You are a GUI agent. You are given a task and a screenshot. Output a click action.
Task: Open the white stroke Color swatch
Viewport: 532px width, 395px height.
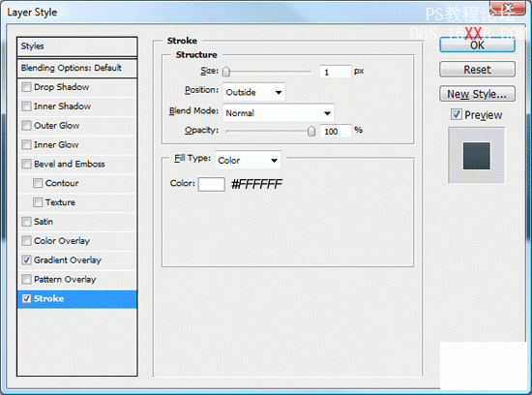coord(212,184)
